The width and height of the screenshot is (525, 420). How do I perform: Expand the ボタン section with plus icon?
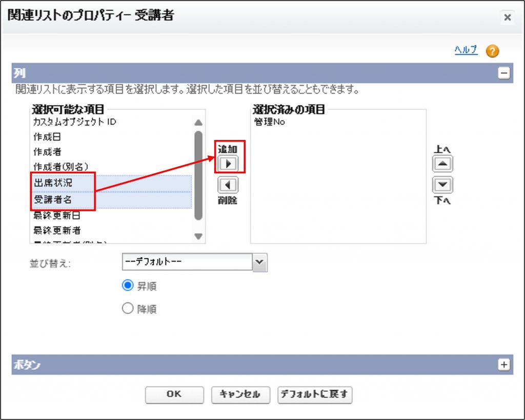point(504,364)
